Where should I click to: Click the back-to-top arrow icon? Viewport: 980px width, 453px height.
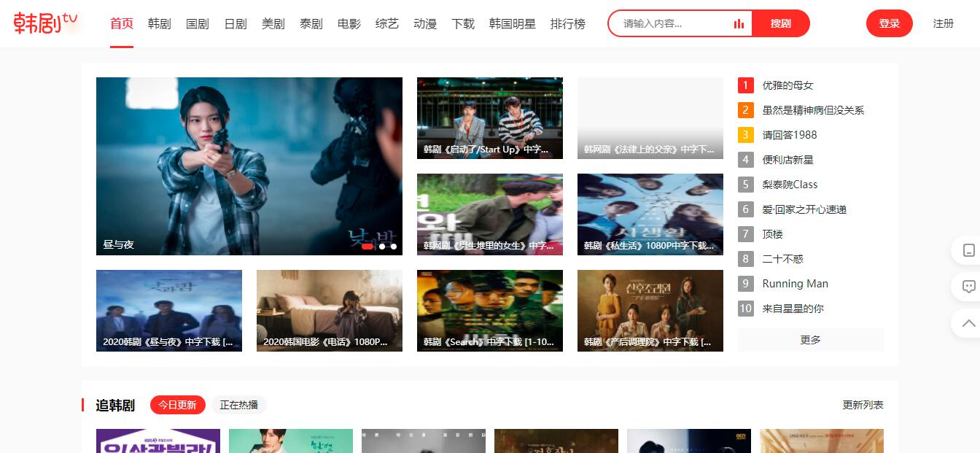tap(968, 323)
